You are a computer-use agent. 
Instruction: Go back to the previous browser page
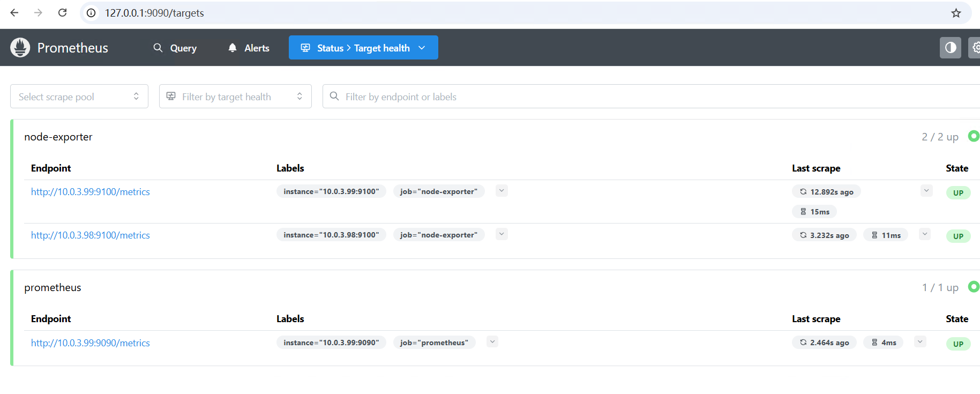pyautogui.click(x=14, y=13)
